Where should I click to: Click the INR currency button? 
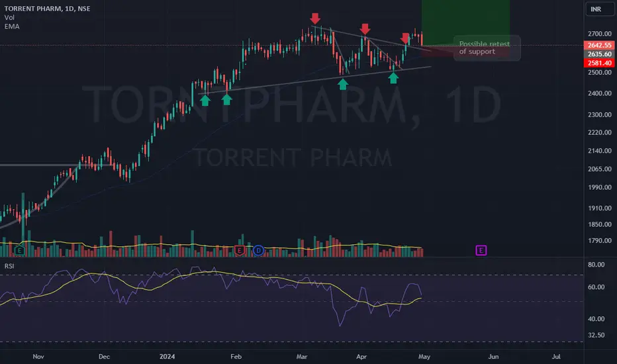pyautogui.click(x=600, y=9)
